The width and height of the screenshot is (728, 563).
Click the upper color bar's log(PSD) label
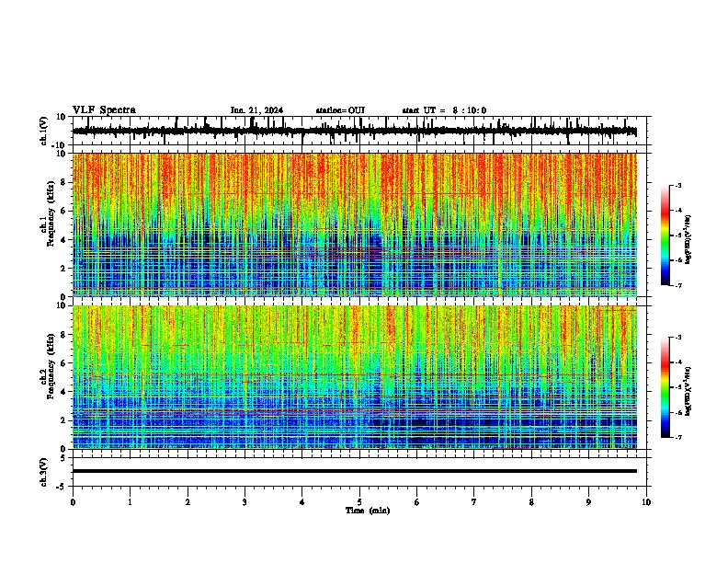(x=688, y=240)
